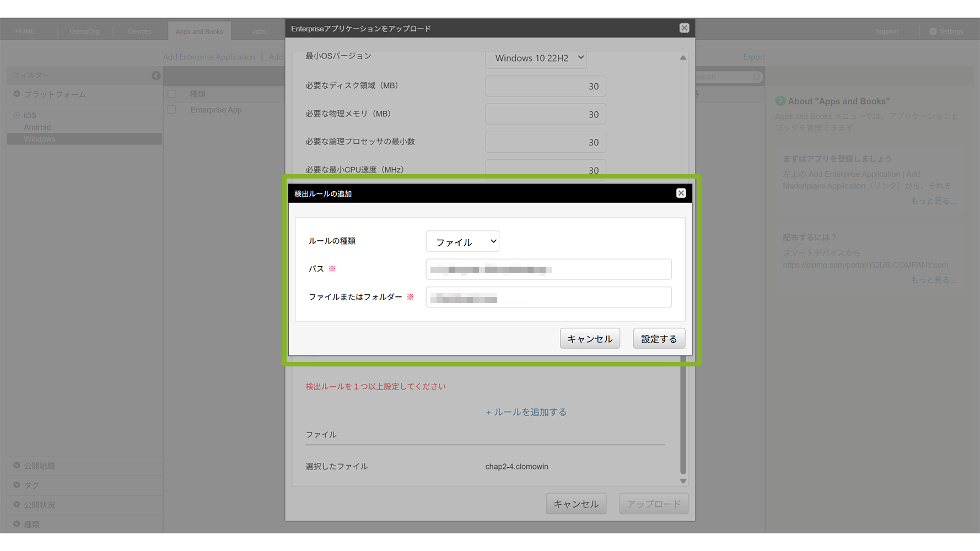Click the Settings gear icon
Image resolution: width=980 pixels, height=551 pixels.
pyautogui.click(x=933, y=31)
